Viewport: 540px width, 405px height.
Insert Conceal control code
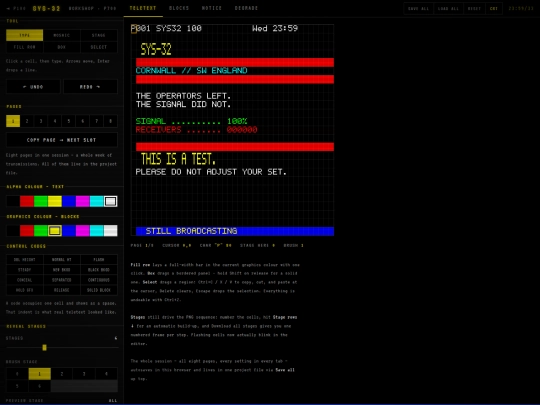pos(24,280)
